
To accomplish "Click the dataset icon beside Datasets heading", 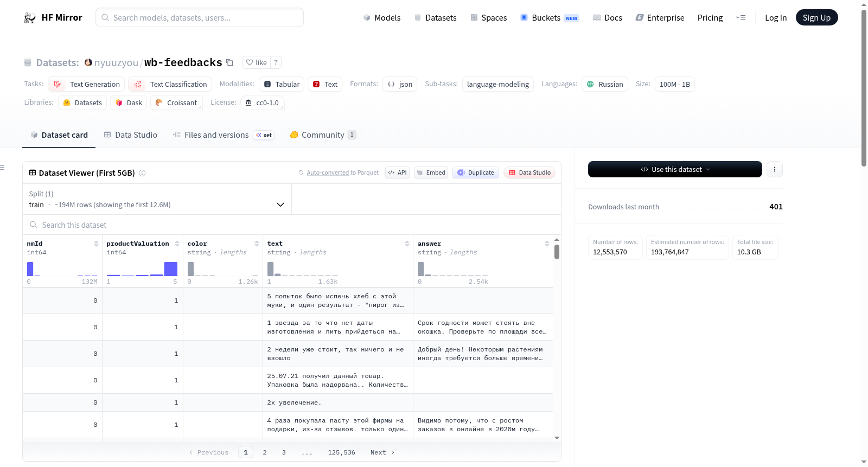I will click(x=28, y=62).
